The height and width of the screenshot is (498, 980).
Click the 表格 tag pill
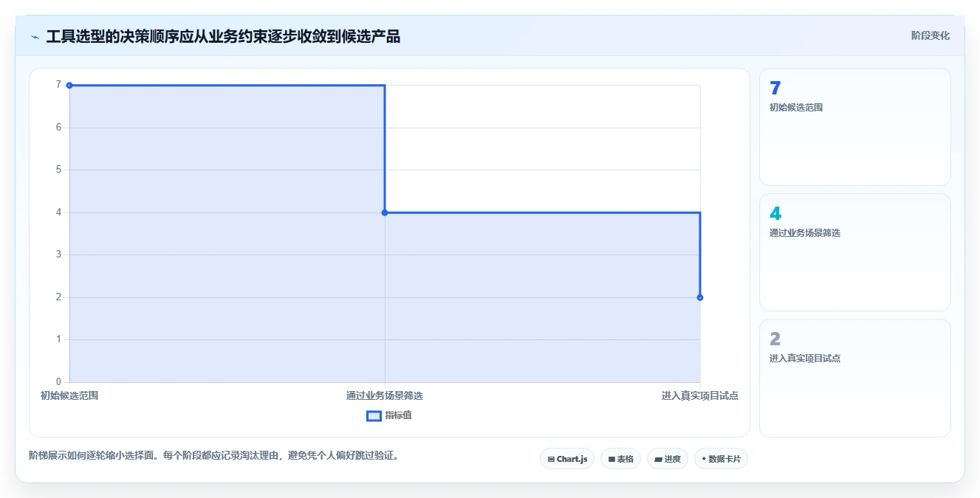click(620, 459)
